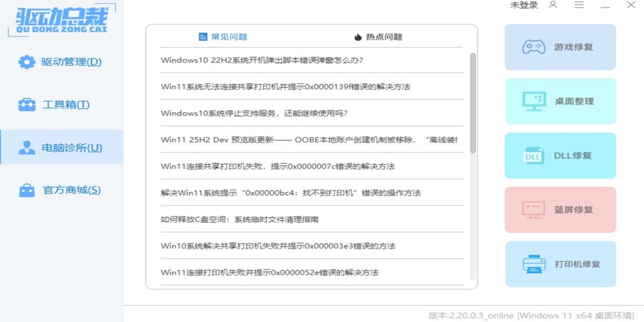Viewport: 644px width, 322px height.
Task: Open the hamburger menu near window controls
Action: coord(580,5)
